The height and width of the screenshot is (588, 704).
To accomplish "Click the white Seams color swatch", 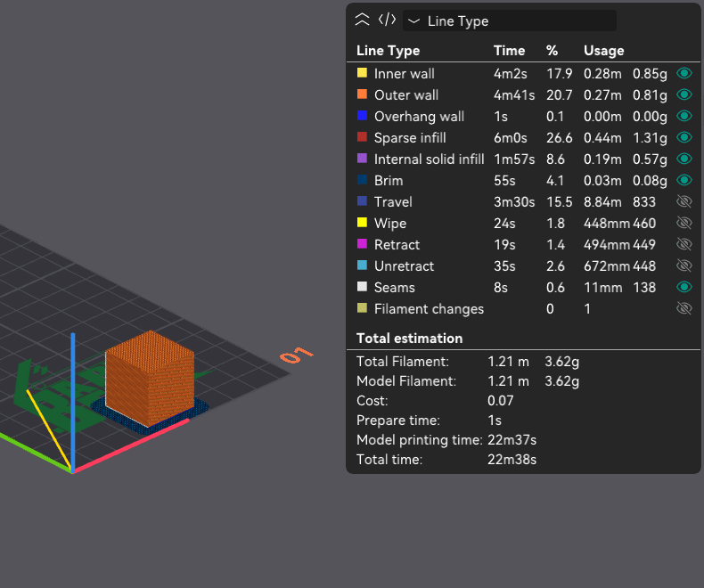I will pos(362,287).
